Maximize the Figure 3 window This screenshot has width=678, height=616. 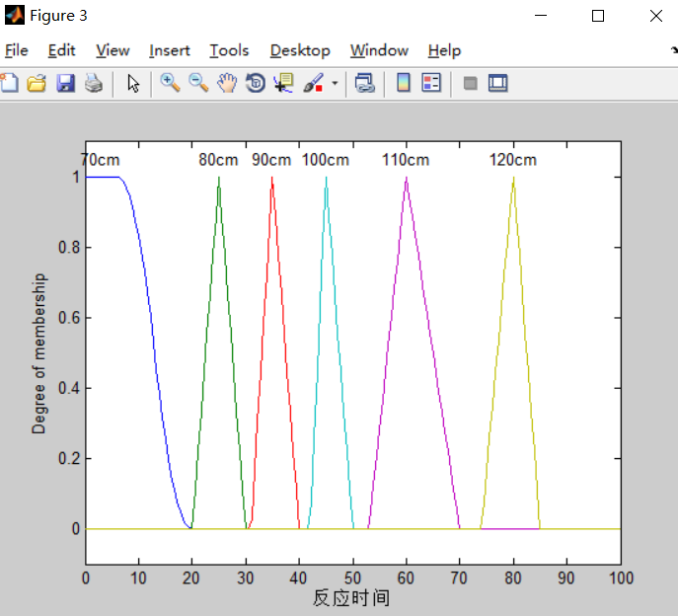click(598, 16)
